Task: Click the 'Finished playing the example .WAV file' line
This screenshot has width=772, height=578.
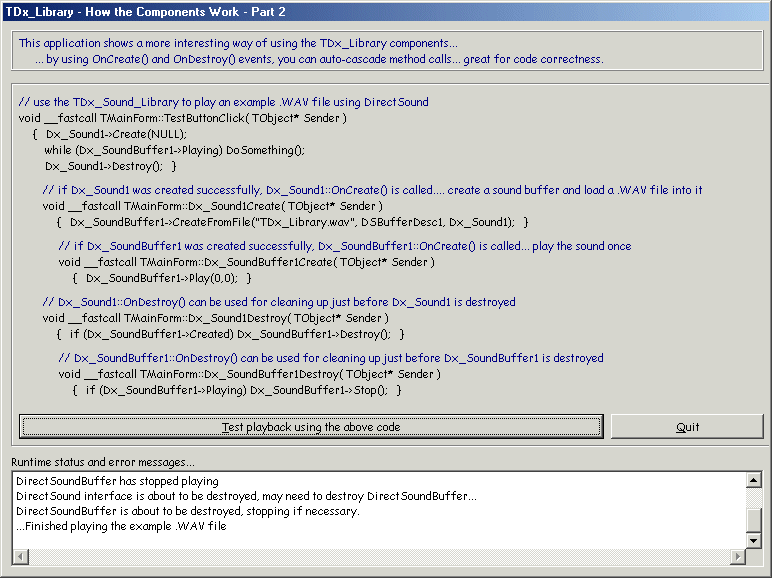Action: tap(121, 527)
